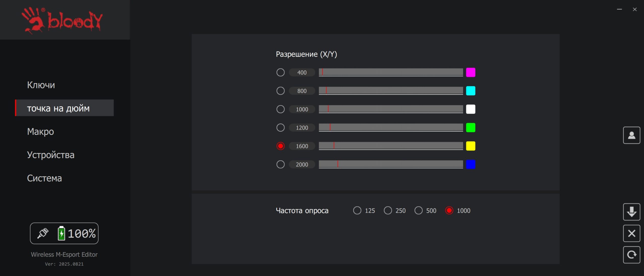Pick the magenta color swatch for 400
The image size is (644, 276).
point(470,72)
